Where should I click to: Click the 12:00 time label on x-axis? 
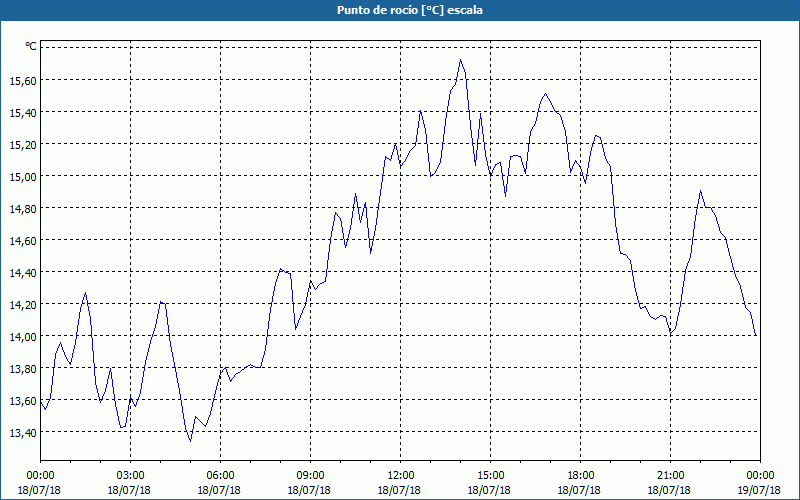[x=401, y=476]
